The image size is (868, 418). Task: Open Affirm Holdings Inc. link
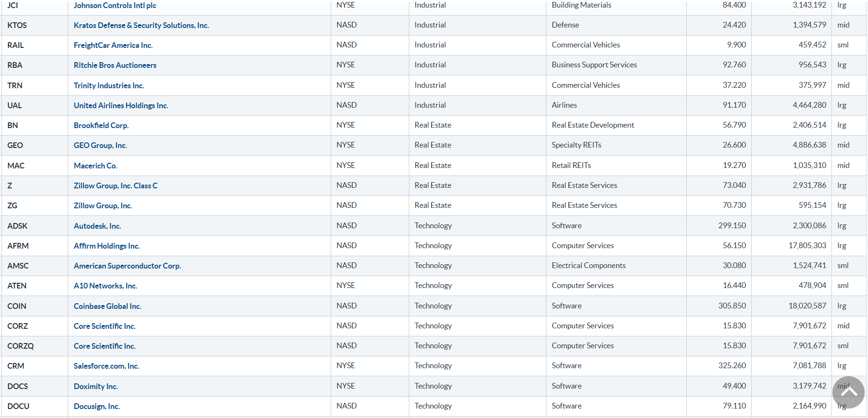(x=107, y=246)
